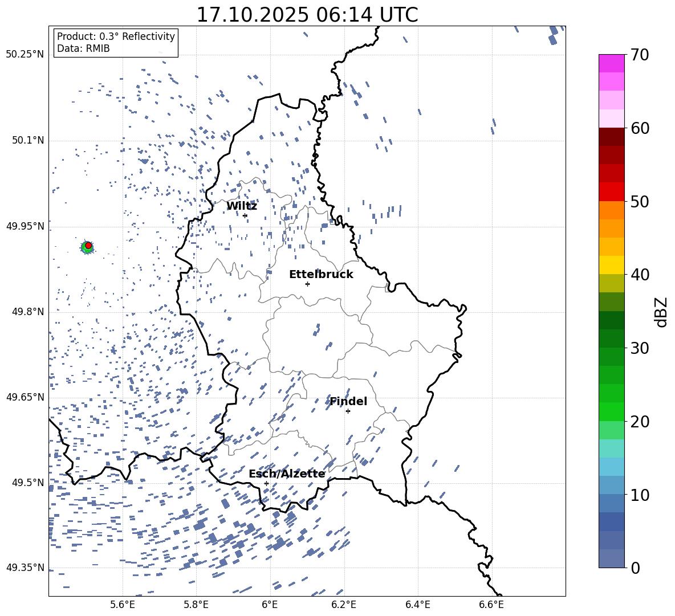Select the Esch/Alzette city label

coord(287,474)
